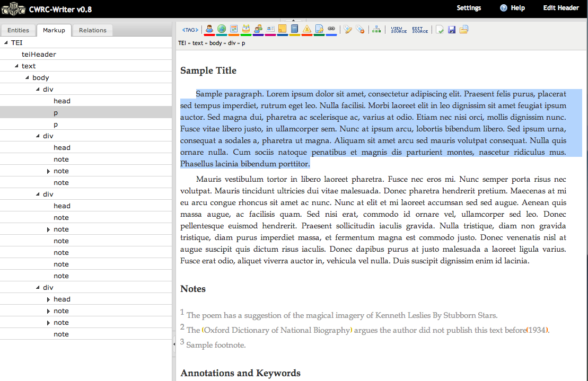This screenshot has height=381, width=588.
Task: Insert a Link using the chain icon
Action: point(331,29)
